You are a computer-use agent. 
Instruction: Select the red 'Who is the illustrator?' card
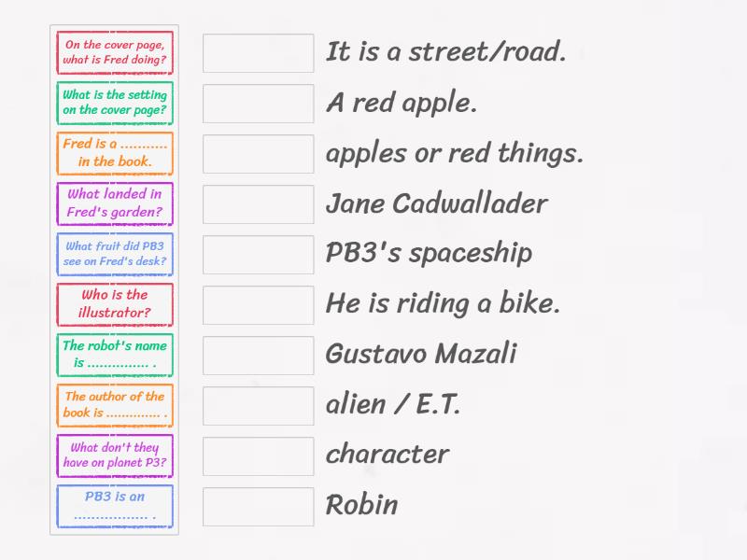114,303
